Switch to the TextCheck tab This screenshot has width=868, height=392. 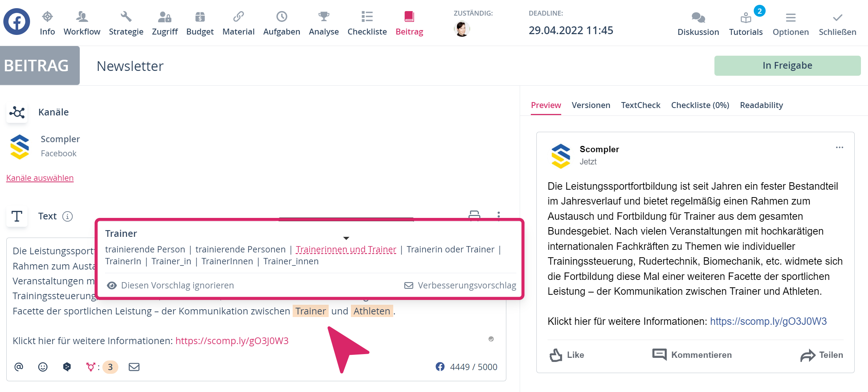click(x=640, y=105)
